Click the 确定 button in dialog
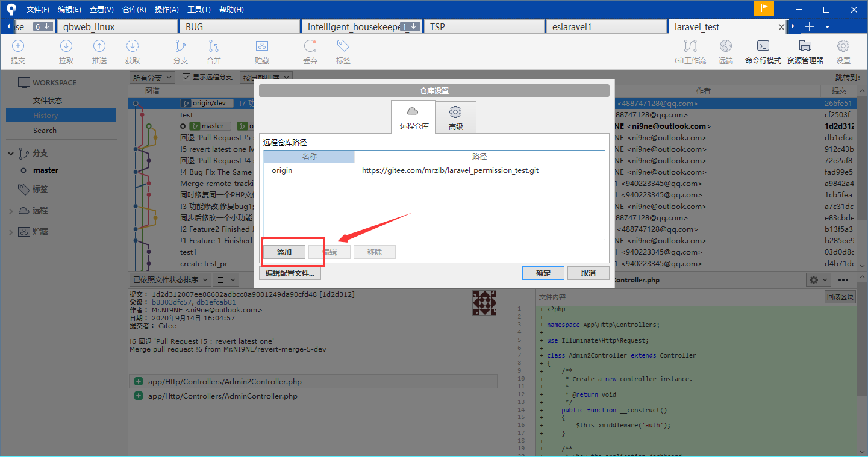Image resolution: width=868 pixels, height=457 pixels. (x=543, y=273)
